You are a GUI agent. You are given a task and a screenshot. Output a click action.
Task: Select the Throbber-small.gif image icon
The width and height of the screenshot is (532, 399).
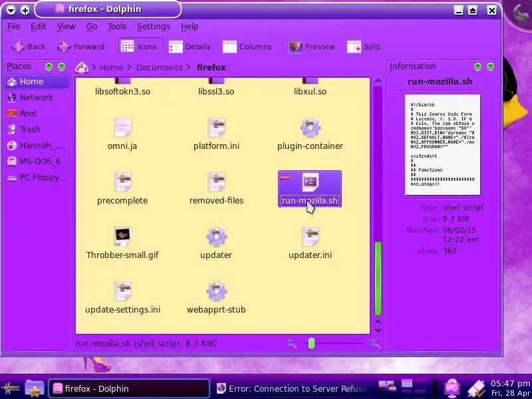coord(122,237)
